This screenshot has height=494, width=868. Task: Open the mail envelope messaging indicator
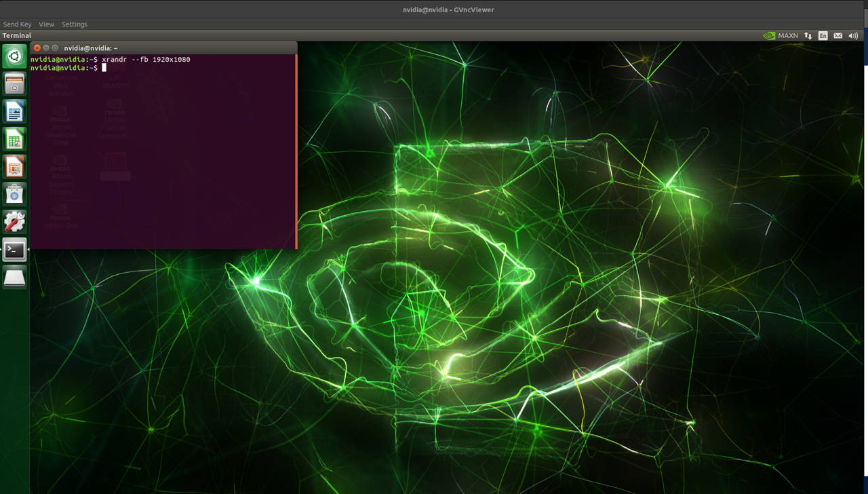[x=838, y=36]
